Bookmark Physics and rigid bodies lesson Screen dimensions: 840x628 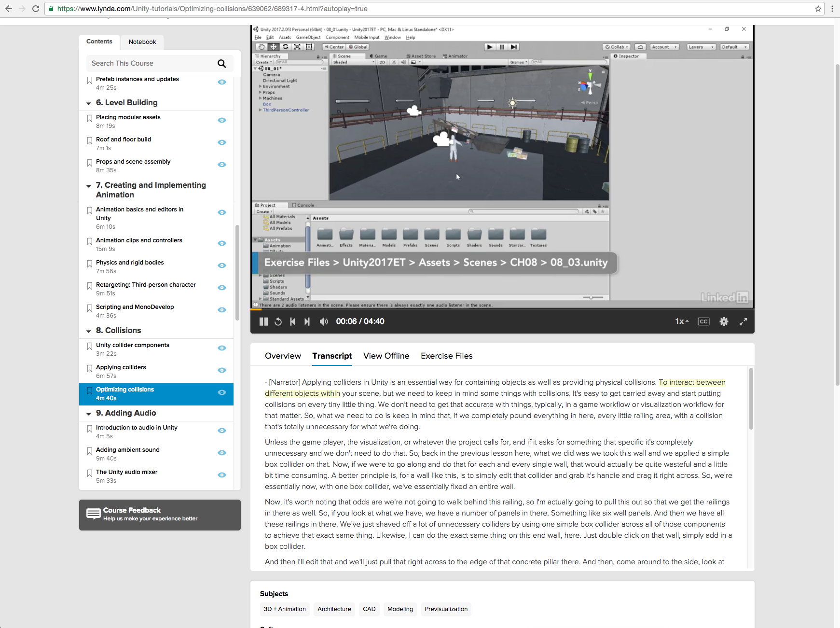click(x=89, y=264)
